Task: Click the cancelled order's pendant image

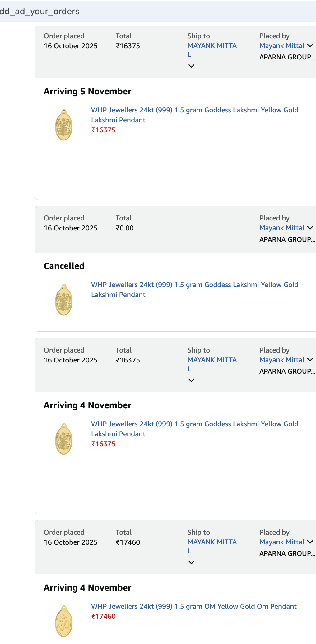Action: (64, 300)
